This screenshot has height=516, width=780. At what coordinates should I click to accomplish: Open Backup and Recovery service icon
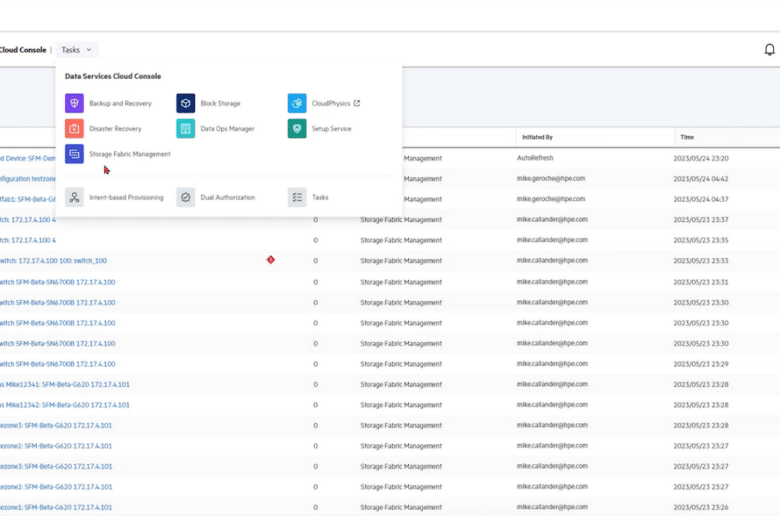tap(74, 103)
